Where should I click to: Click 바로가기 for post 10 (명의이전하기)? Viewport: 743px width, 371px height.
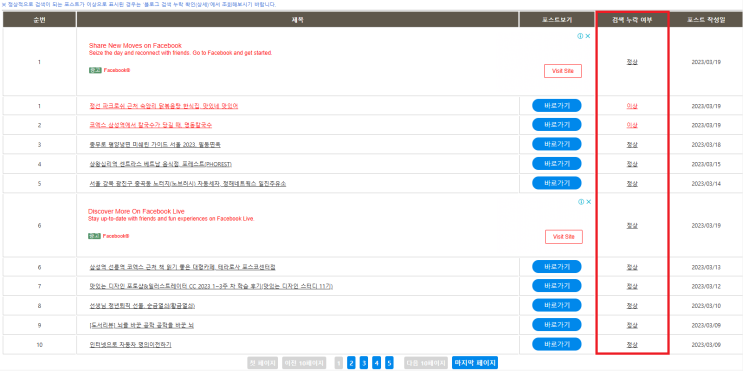pyautogui.click(x=557, y=344)
